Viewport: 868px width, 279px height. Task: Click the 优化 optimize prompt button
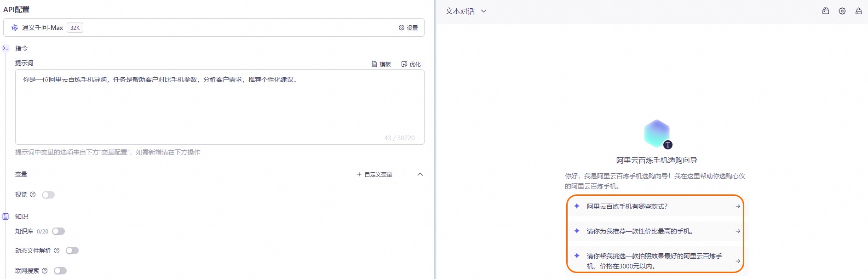[411, 64]
